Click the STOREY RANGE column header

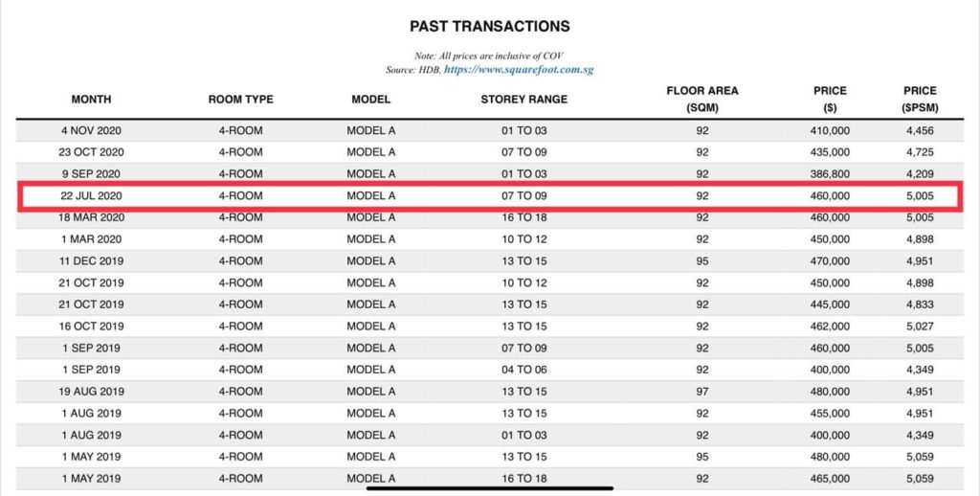[523, 100]
